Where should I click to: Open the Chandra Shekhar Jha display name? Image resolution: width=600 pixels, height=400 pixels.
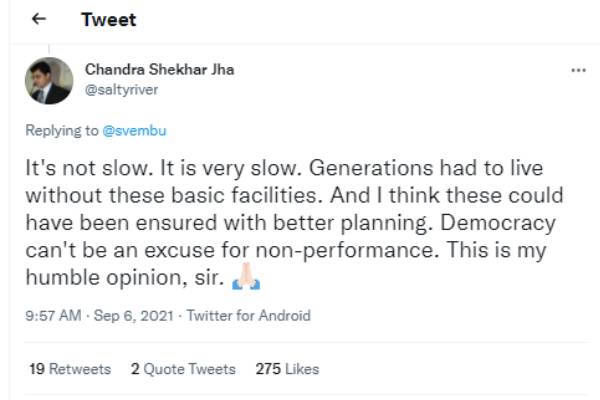[x=160, y=70]
